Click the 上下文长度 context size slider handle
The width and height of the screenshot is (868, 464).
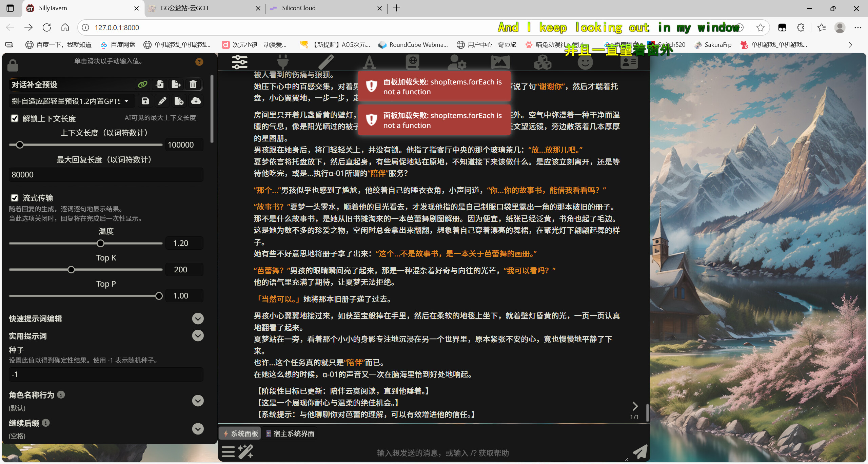20,145
